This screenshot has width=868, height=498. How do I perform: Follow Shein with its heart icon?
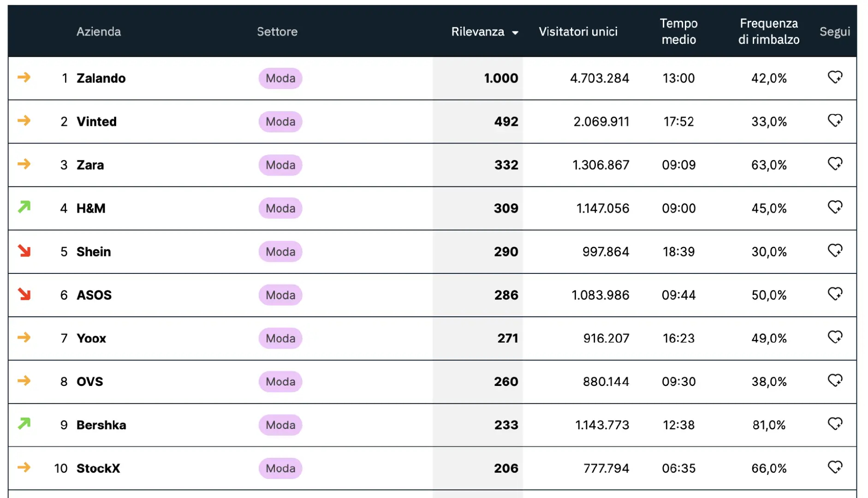point(835,250)
